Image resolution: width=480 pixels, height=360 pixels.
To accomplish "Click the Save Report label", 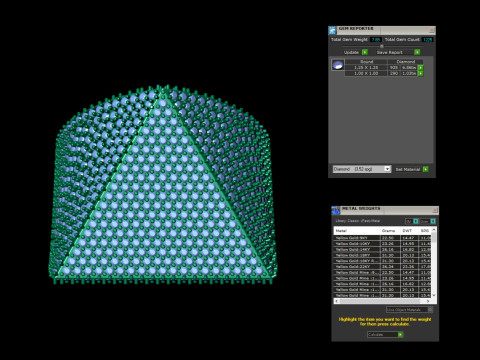I will pyautogui.click(x=390, y=52).
